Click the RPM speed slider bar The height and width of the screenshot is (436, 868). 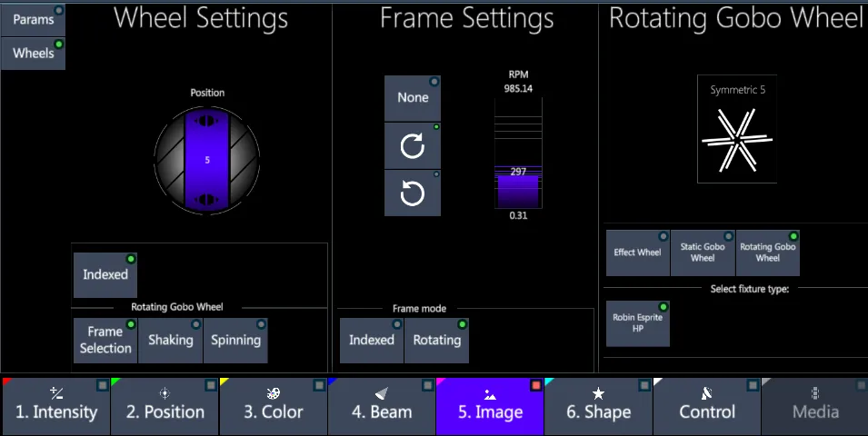518,154
